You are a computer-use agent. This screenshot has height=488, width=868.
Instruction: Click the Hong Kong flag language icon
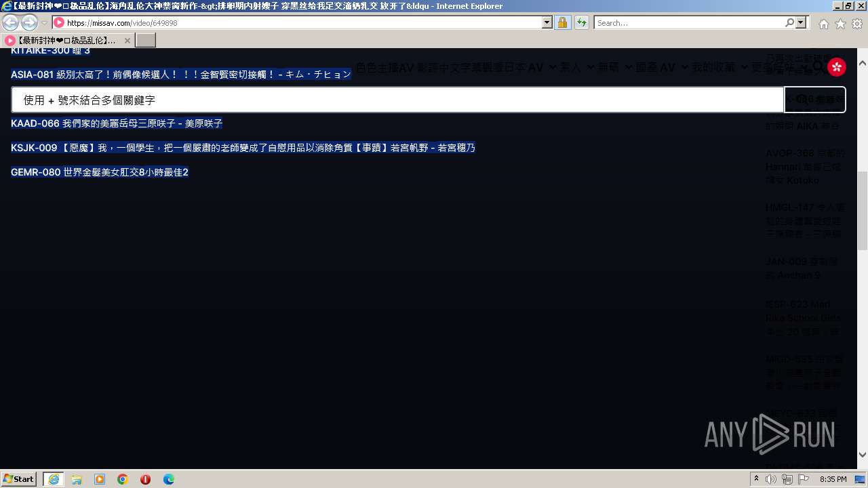[837, 66]
